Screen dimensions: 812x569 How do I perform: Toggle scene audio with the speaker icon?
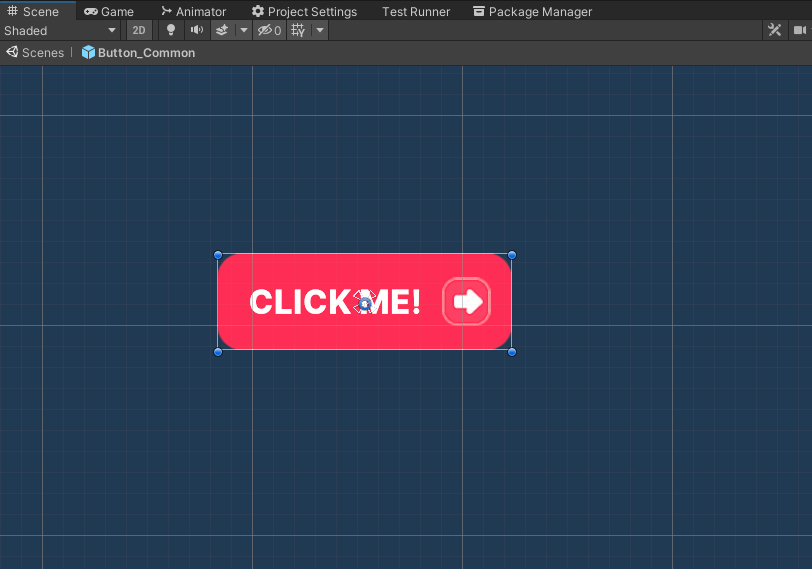point(197,31)
